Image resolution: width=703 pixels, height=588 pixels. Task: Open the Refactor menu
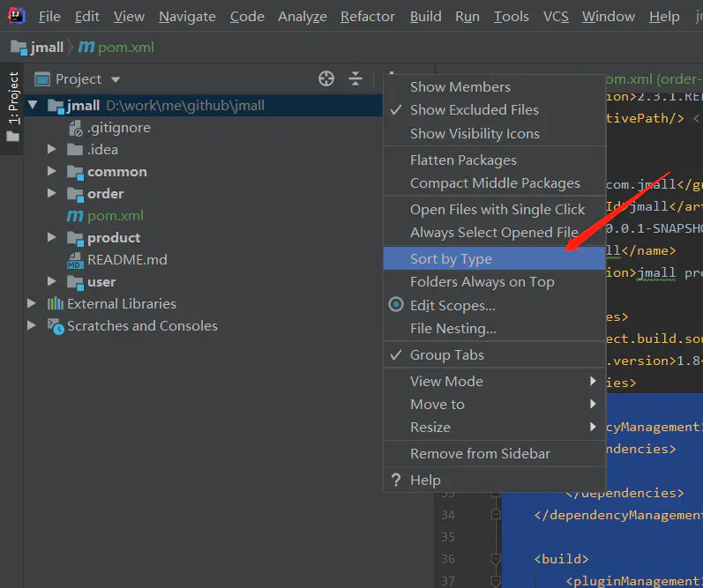point(368,17)
